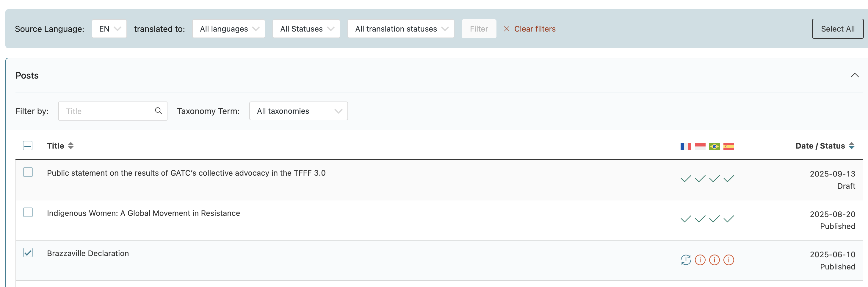Click Public statement Spanish translation checkmark
Image resolution: width=868 pixels, height=287 pixels.
click(728, 179)
